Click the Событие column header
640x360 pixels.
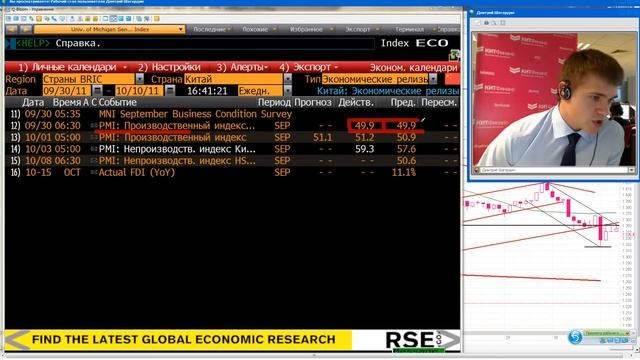[118, 102]
